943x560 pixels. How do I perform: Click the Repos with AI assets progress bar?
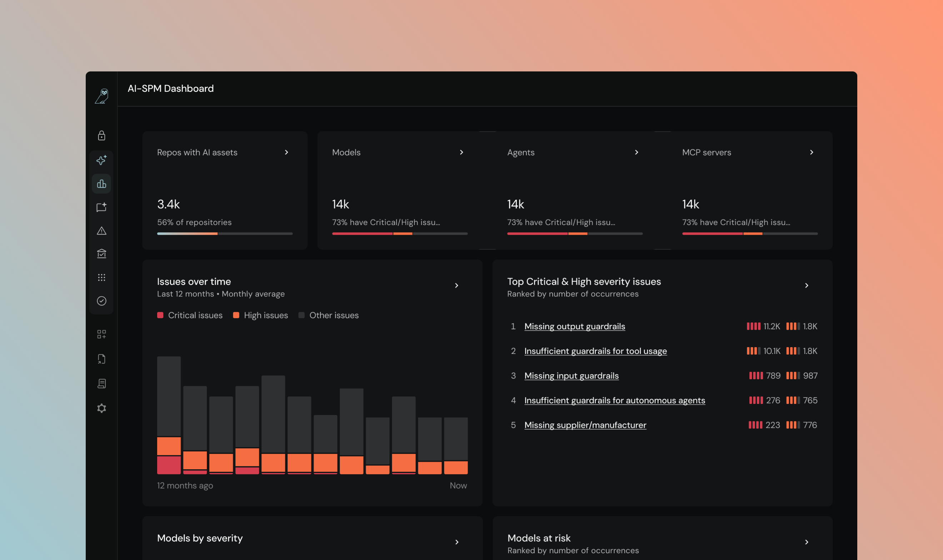point(225,234)
